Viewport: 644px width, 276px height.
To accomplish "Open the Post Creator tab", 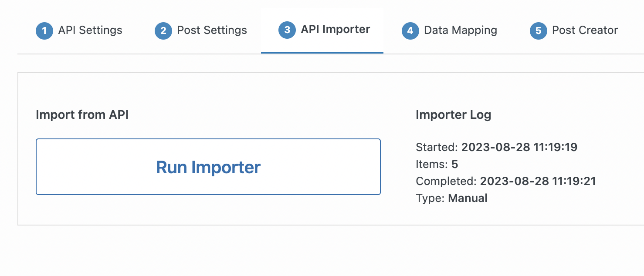I will [x=574, y=30].
